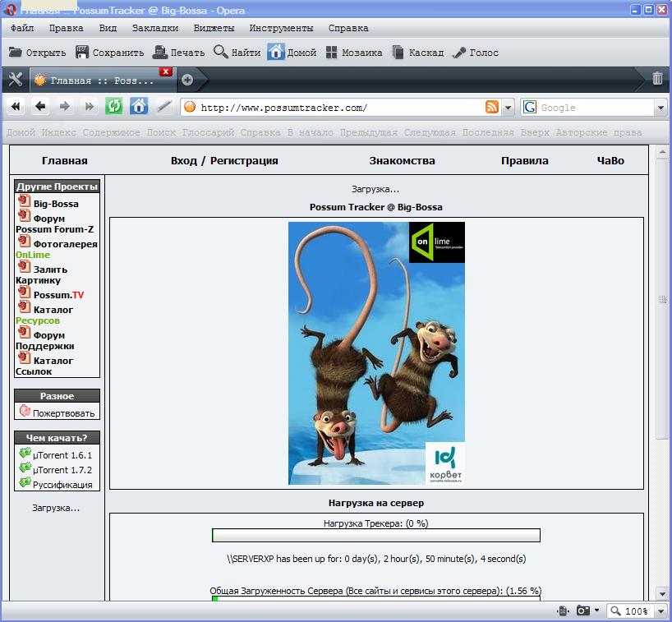Click the Домой house icon in main toolbar
The width and height of the screenshot is (672, 622).
(275, 52)
